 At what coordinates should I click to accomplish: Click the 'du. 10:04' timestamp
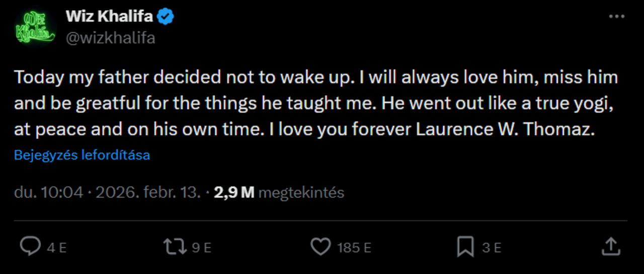(48, 192)
